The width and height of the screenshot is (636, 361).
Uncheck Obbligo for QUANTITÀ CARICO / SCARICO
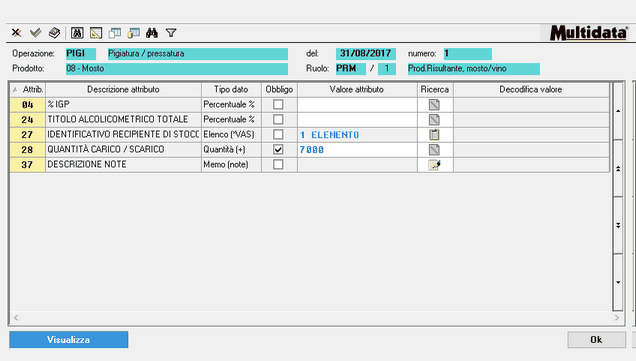(278, 150)
